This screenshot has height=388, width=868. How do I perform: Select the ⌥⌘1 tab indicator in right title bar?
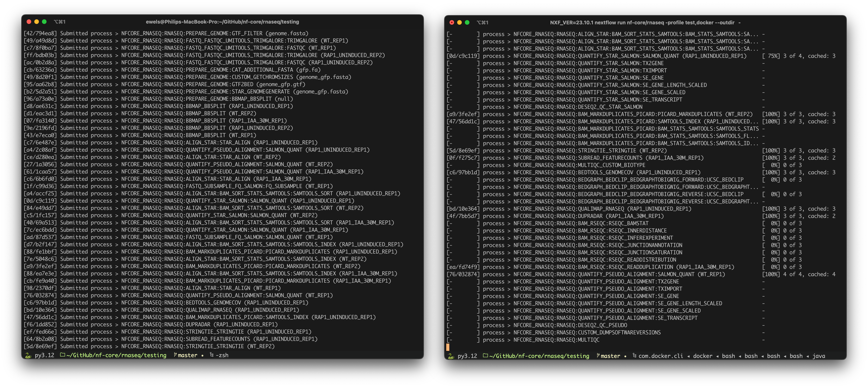click(x=483, y=22)
